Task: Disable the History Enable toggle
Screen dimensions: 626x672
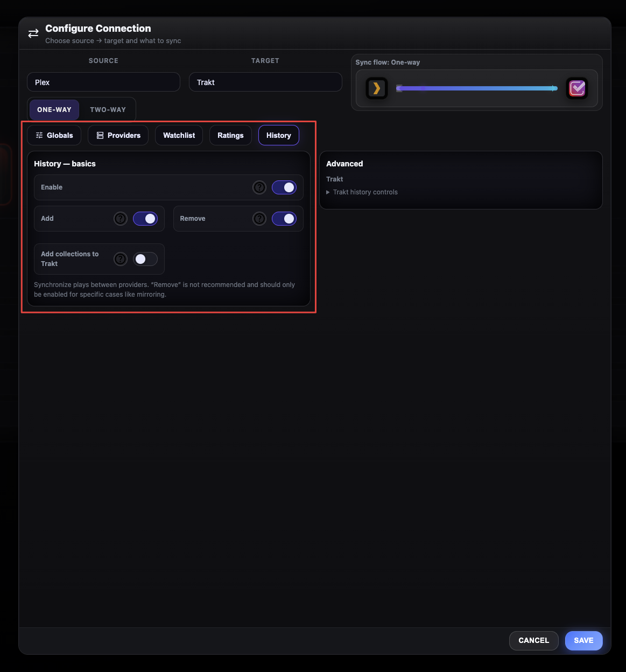Action: (284, 187)
